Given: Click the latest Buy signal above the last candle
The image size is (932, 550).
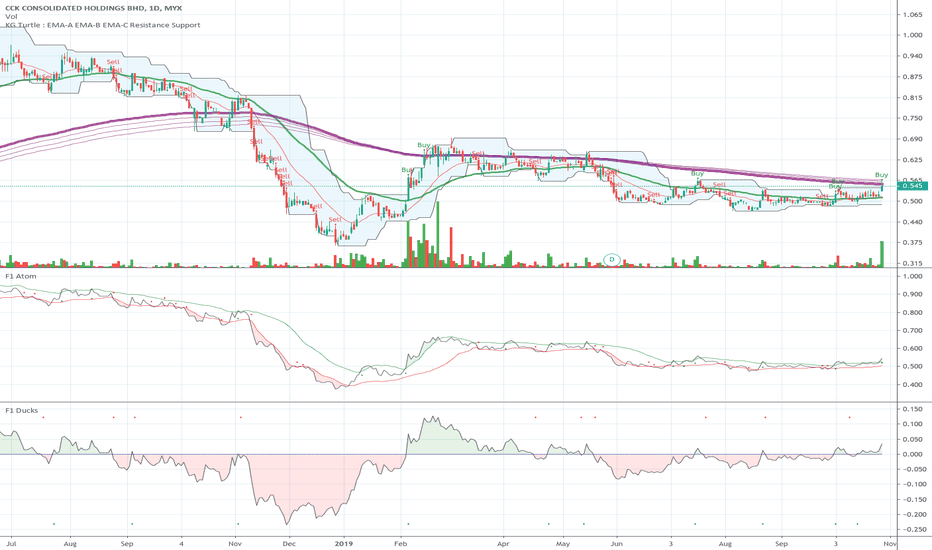Looking at the screenshot, I should [x=881, y=175].
